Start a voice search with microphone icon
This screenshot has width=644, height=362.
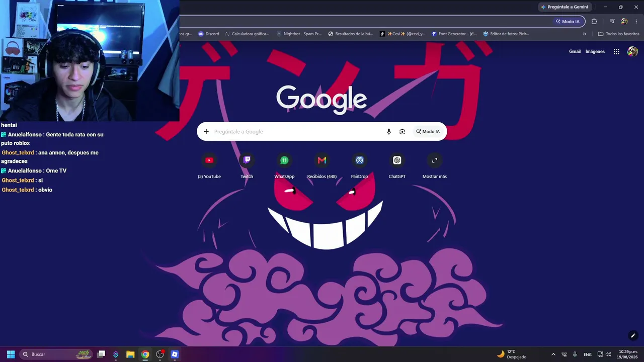(388, 132)
